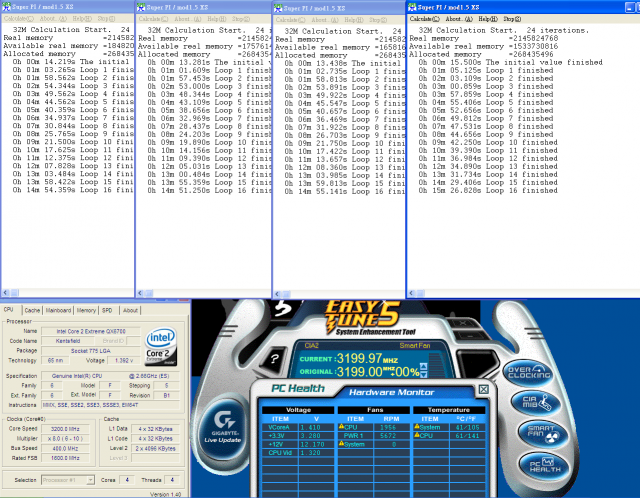Switch to the SPD tab in CPU-Z
640x498 pixels.
[107, 310]
